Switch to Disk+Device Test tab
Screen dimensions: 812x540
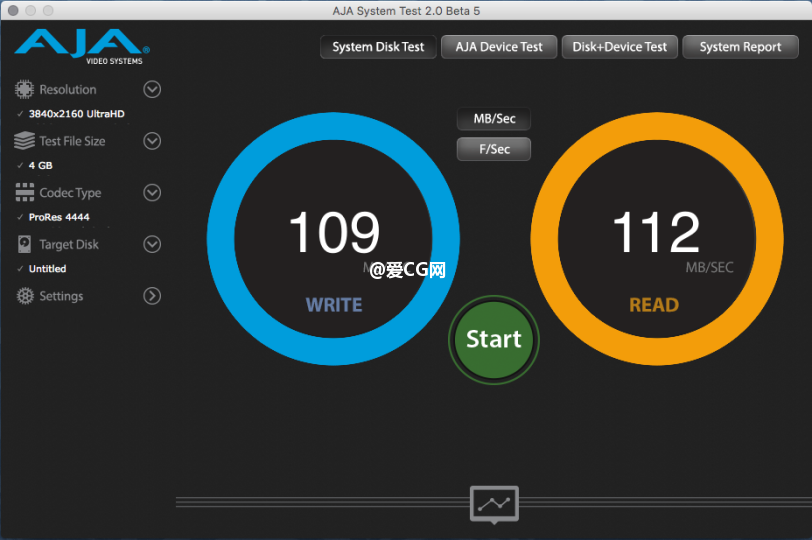[619, 47]
